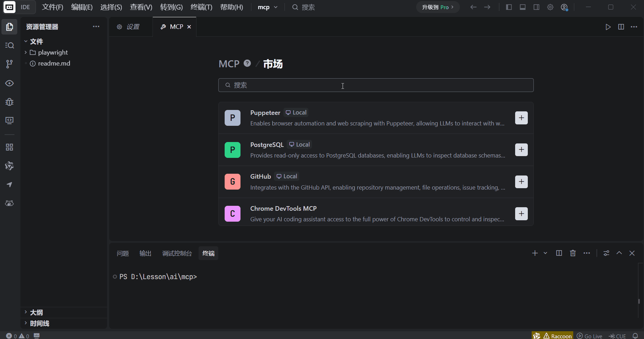Image resolution: width=644 pixels, height=339 pixels.
Task: Add the Chrome DevTools MCP server
Action: click(x=521, y=214)
